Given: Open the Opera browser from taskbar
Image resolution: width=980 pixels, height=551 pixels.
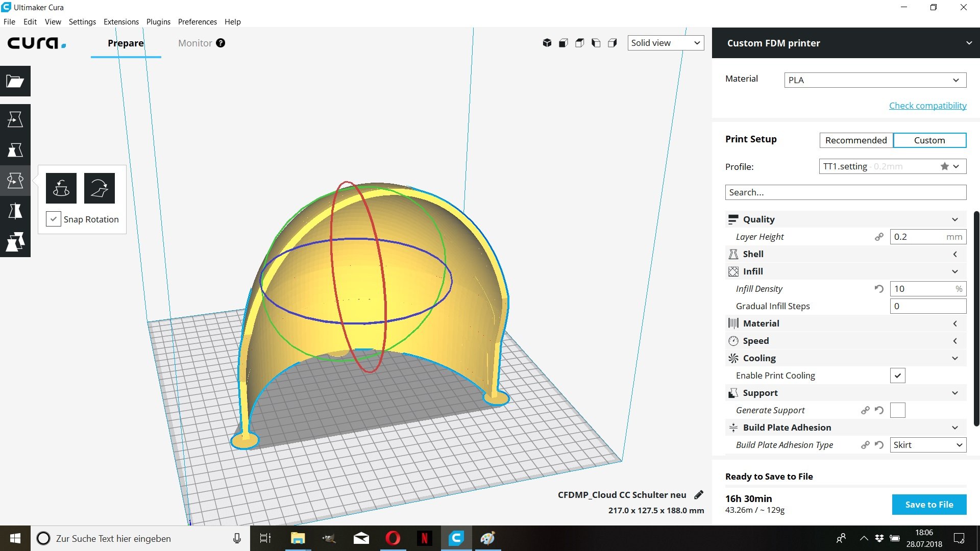Looking at the screenshot, I should coord(393,538).
